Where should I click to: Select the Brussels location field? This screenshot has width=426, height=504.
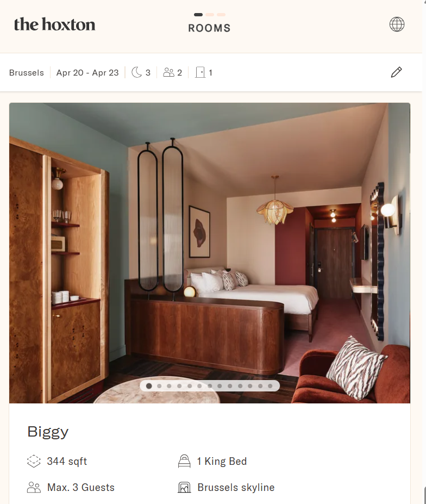(26, 73)
